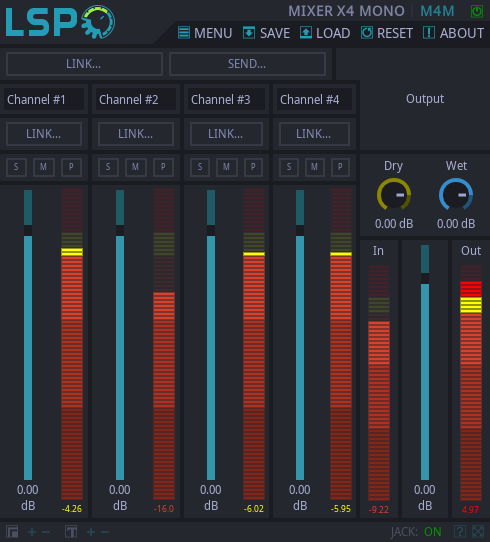The image size is (490, 542).
Task: Edit the Channel #1 name field
Action: pos(44,100)
